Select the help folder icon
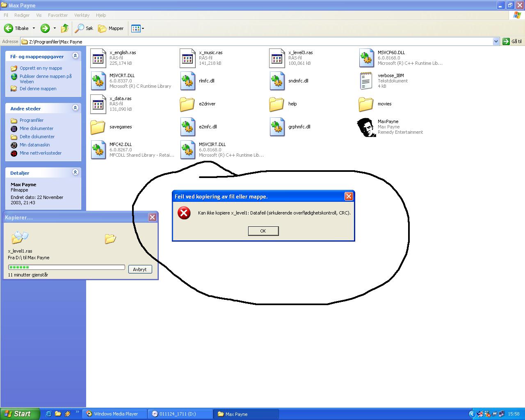The height and width of the screenshot is (420, 525). tap(277, 104)
